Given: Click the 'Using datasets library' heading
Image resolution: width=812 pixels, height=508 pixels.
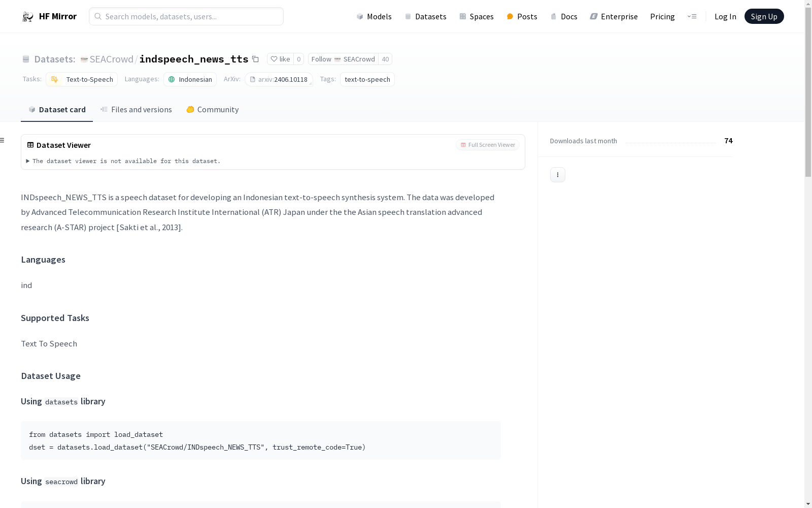Looking at the screenshot, I should coord(63,401).
